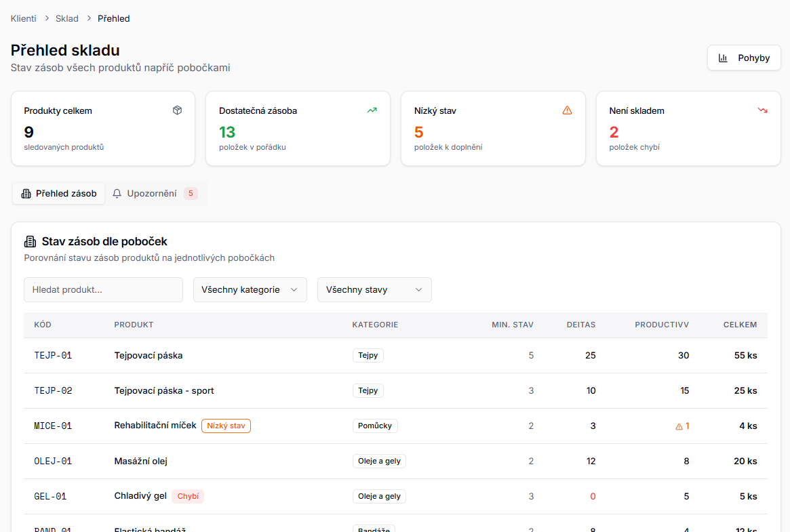Click the building icon beside Stav zásob dle poboček
Image resolution: width=790 pixels, height=532 pixels.
(x=30, y=242)
